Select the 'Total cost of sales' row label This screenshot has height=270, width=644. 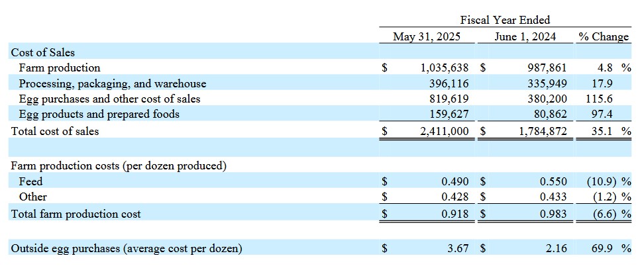coord(55,131)
